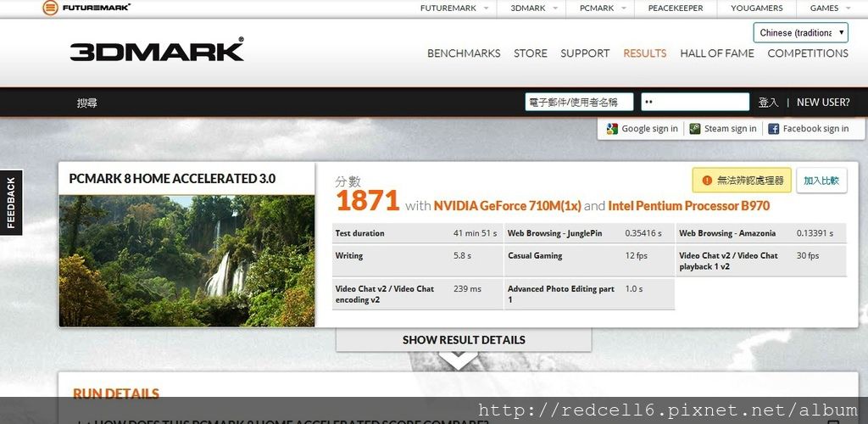Image resolution: width=868 pixels, height=424 pixels.
Task: Click the RUN DETAILS heading
Action: (x=116, y=393)
